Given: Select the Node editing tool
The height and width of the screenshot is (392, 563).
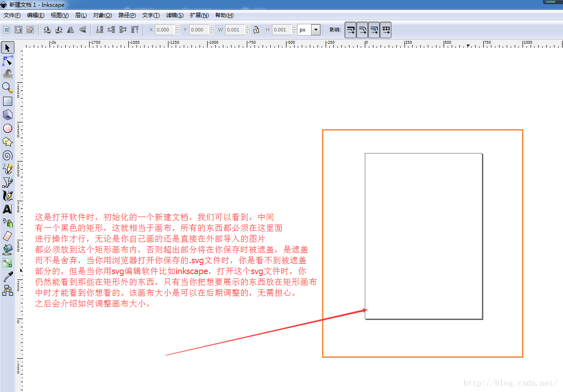Looking at the screenshot, I should [8, 61].
